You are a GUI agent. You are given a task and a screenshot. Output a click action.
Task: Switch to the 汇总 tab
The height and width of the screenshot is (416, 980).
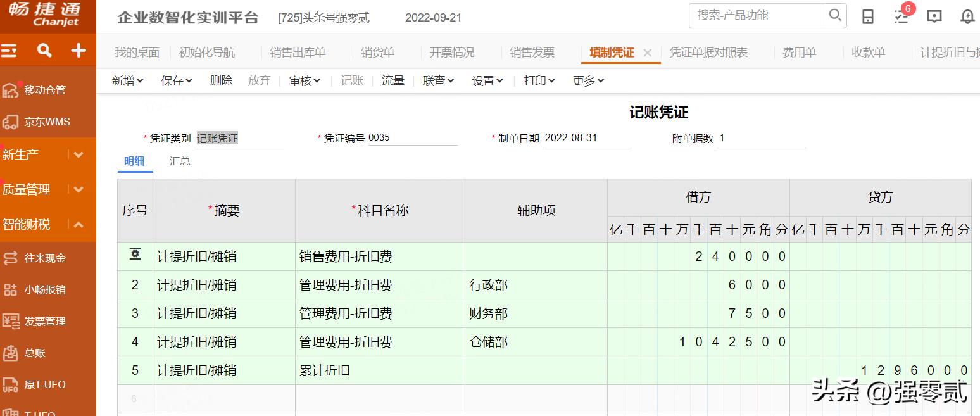(x=180, y=161)
